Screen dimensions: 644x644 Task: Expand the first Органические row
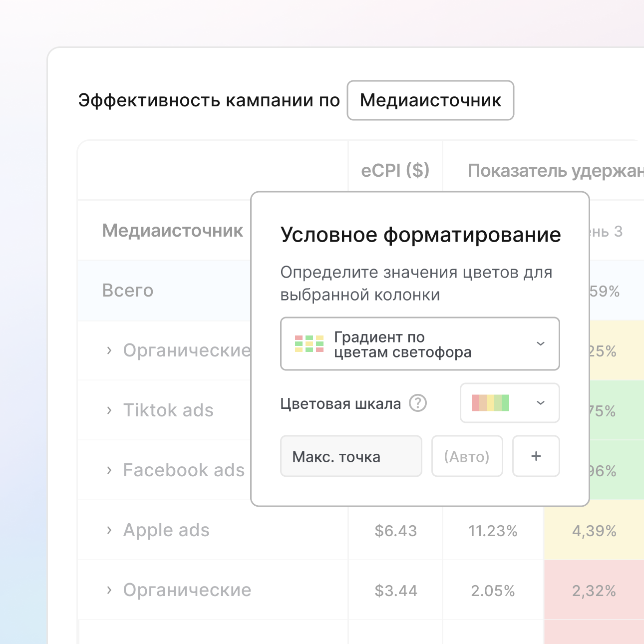(109, 350)
